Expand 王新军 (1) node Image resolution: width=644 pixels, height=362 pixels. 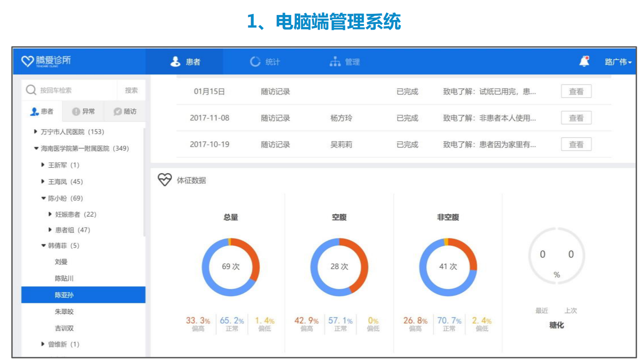pos(43,165)
